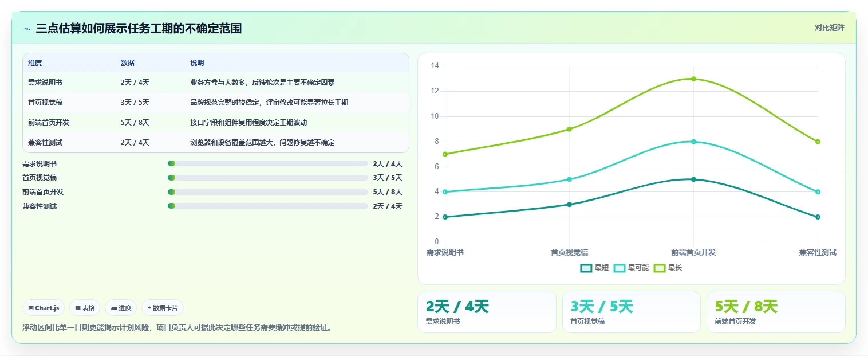Click the 维度 column header

35,63
